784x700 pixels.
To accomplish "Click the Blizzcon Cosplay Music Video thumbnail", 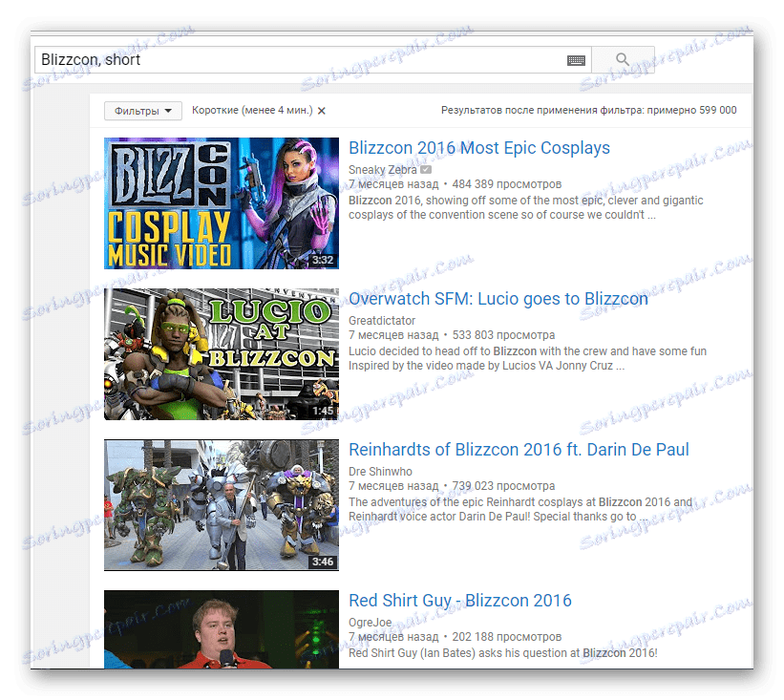I will click(222, 203).
